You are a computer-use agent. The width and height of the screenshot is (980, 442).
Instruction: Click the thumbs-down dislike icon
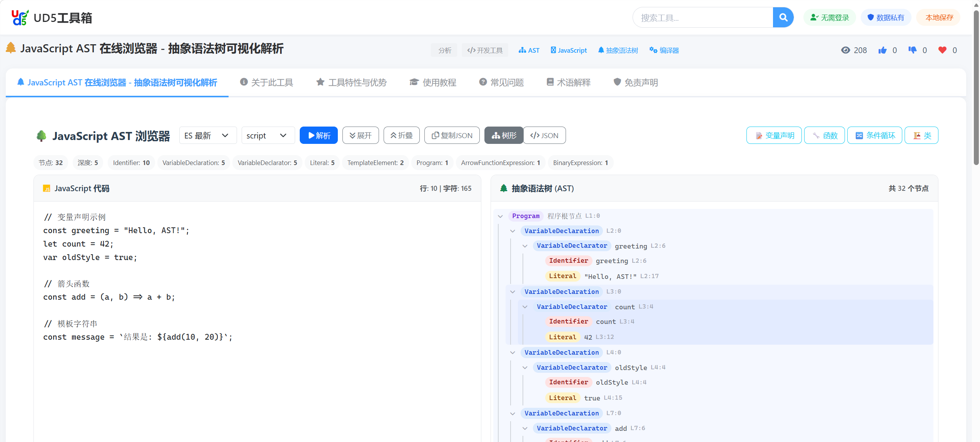(912, 50)
